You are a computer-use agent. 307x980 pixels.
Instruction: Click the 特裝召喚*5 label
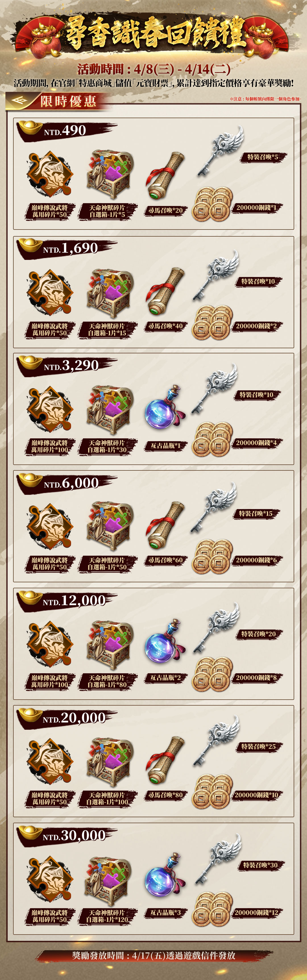coord(263,157)
